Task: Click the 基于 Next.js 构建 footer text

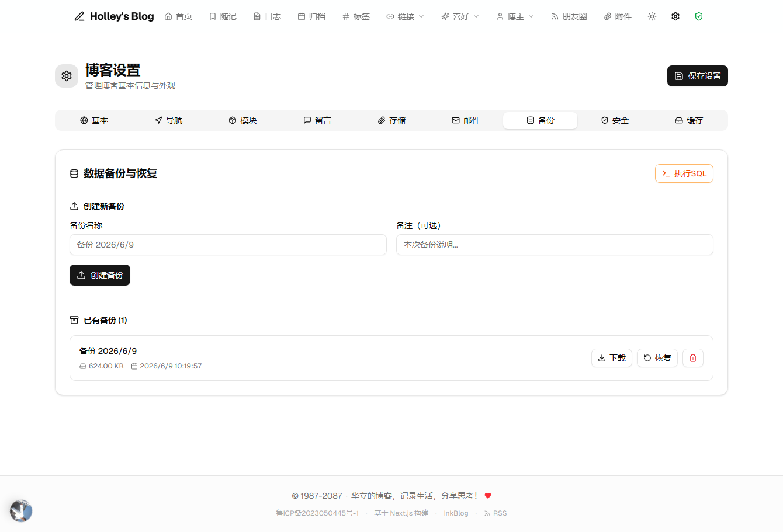Action: coord(401,513)
